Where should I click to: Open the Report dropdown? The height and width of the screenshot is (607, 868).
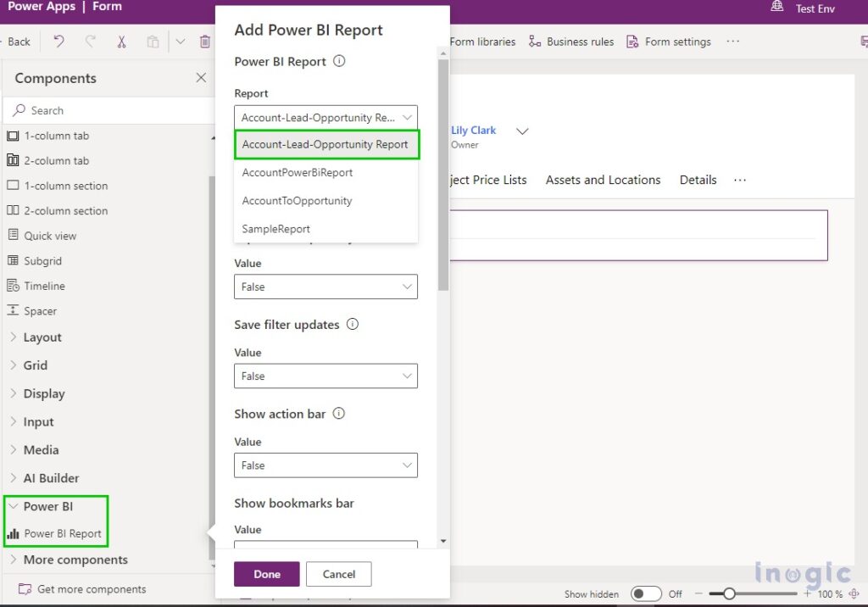tap(325, 118)
